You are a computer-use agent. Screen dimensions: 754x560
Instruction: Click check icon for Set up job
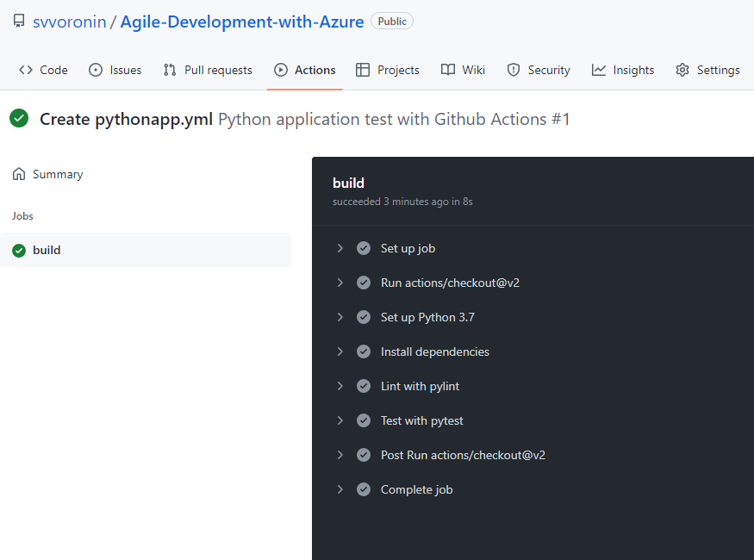[x=364, y=248]
